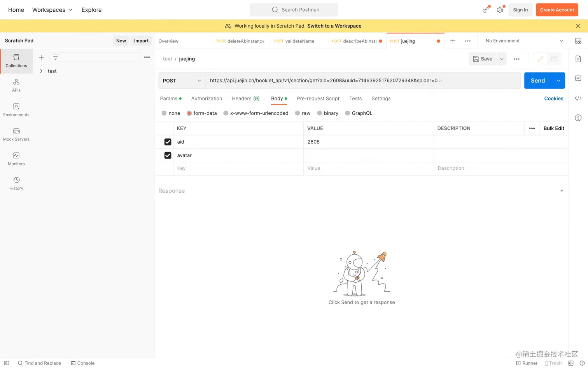Open the code snippet icon
Viewport: 588px width, 368px height.
(578, 98)
